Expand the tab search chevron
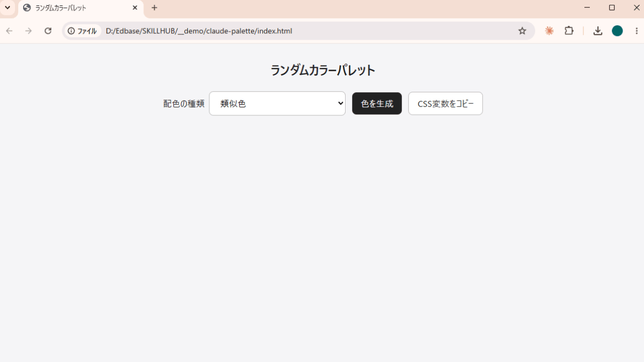Image resolution: width=644 pixels, height=362 pixels. [8, 8]
